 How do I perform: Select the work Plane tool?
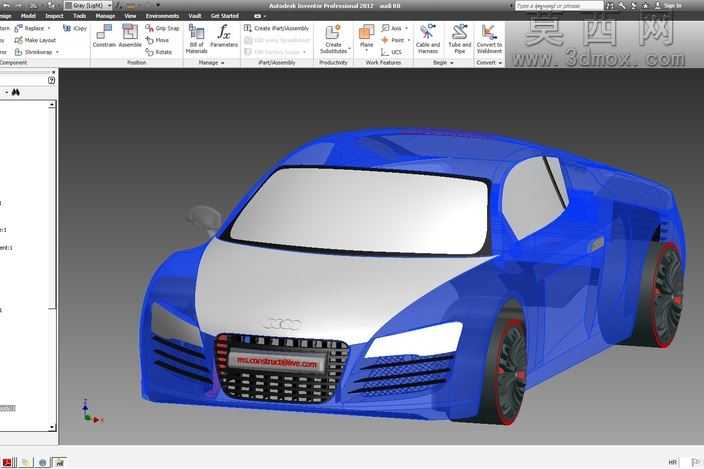tap(366, 35)
